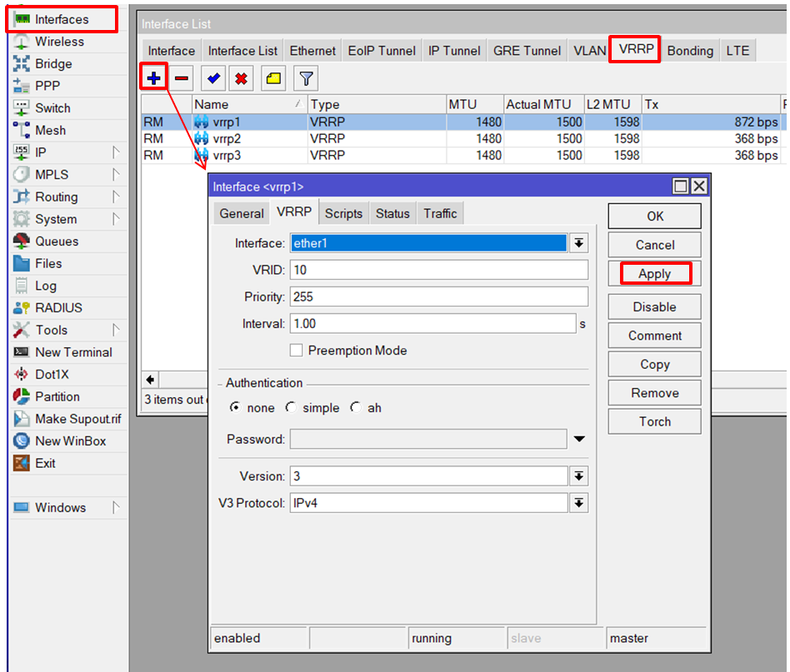The image size is (790, 672).
Task: Switch to the Bonding tab
Action: point(690,51)
